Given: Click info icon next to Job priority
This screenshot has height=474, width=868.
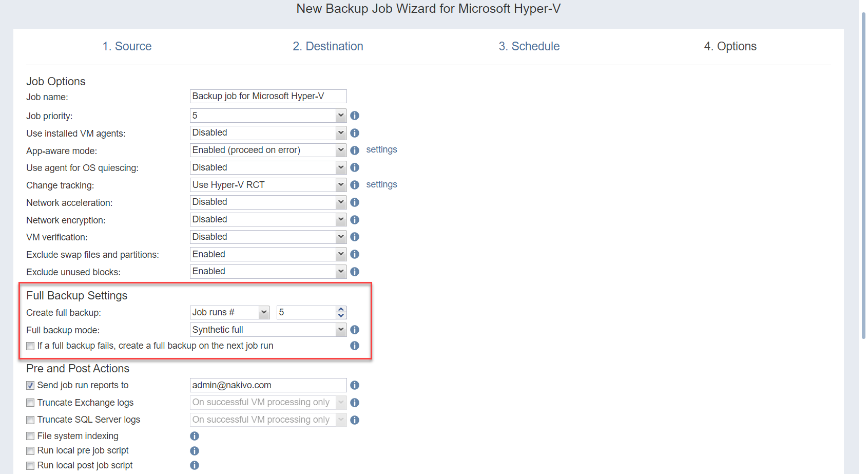Looking at the screenshot, I should [354, 116].
